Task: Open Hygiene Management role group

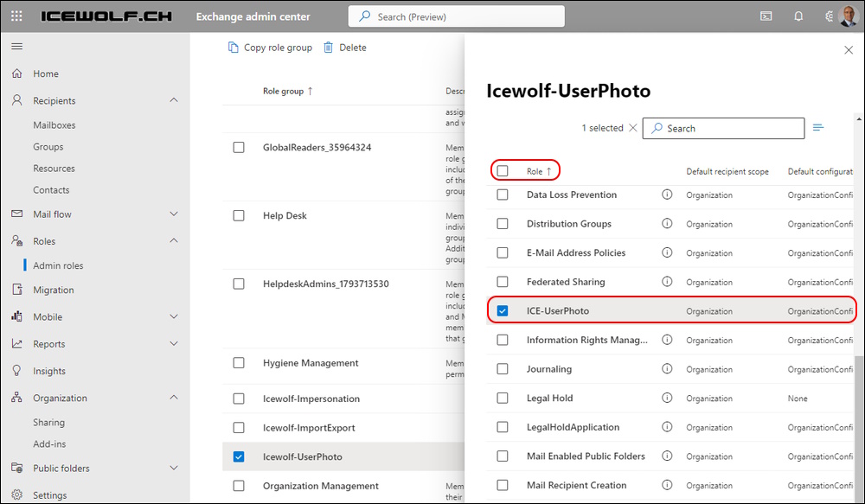Action: pyautogui.click(x=311, y=363)
